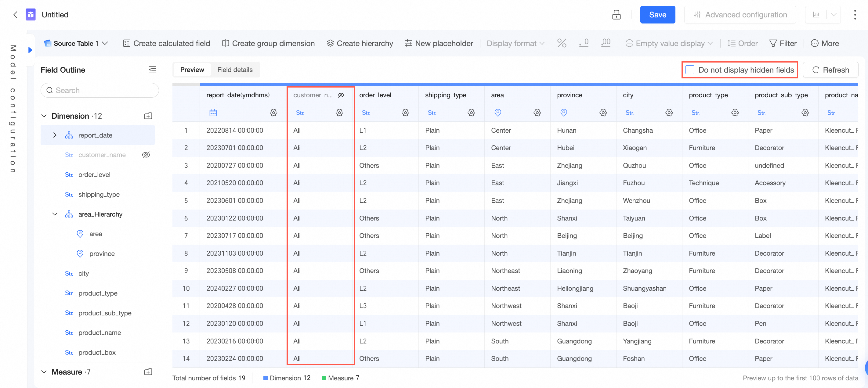Open the More menu in toolbar
The image size is (868, 388).
tap(825, 43)
